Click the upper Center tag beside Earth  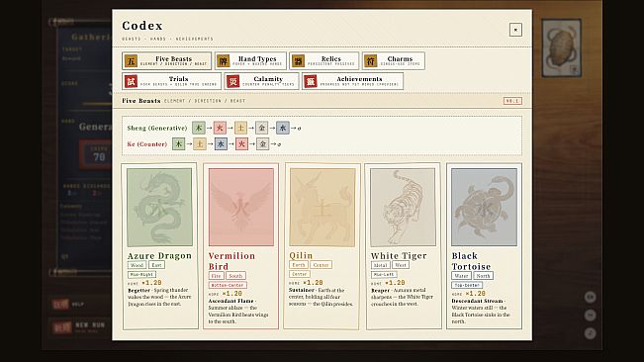click(321, 265)
